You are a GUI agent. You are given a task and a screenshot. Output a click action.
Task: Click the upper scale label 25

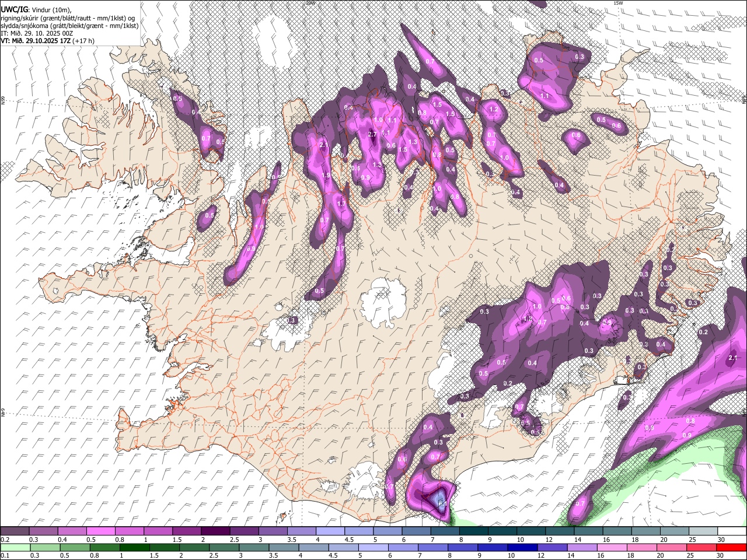(693, 540)
